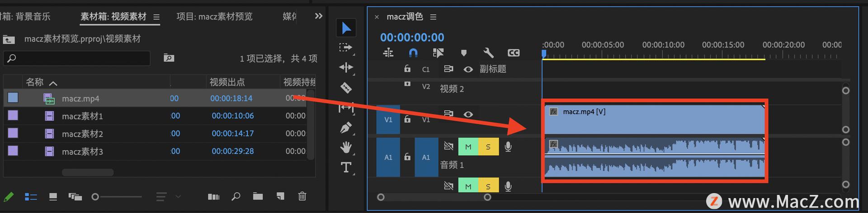868x213 pixels.
Task: Switch bin to List View
Action: point(31,197)
